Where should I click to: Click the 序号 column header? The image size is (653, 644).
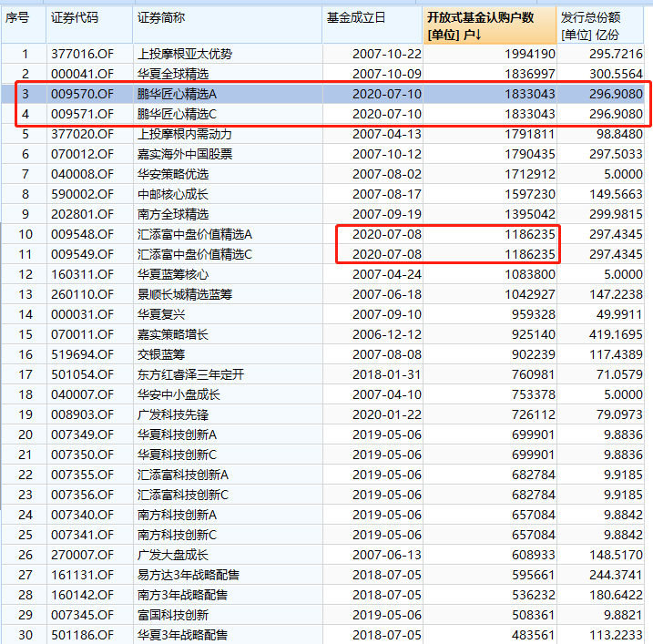(x=24, y=26)
